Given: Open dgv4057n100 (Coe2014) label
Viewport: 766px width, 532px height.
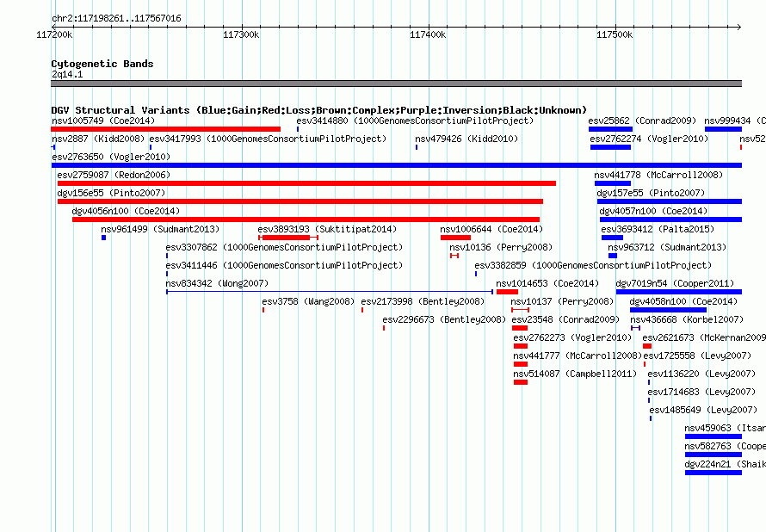Looking at the screenshot, I should click(x=653, y=211).
